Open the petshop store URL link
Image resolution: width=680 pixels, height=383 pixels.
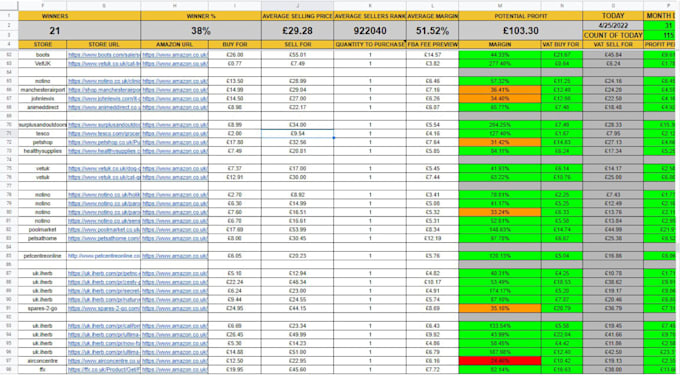pos(104,142)
